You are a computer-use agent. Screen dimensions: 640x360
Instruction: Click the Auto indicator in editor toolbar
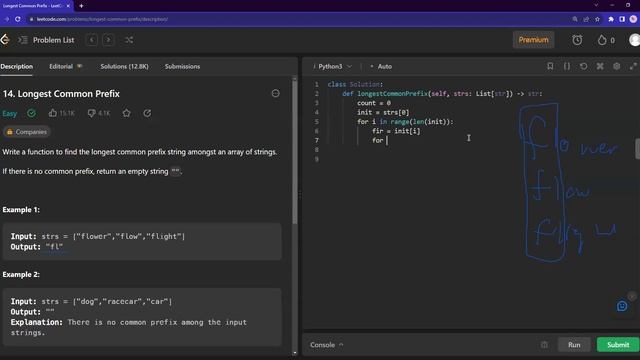click(381, 67)
